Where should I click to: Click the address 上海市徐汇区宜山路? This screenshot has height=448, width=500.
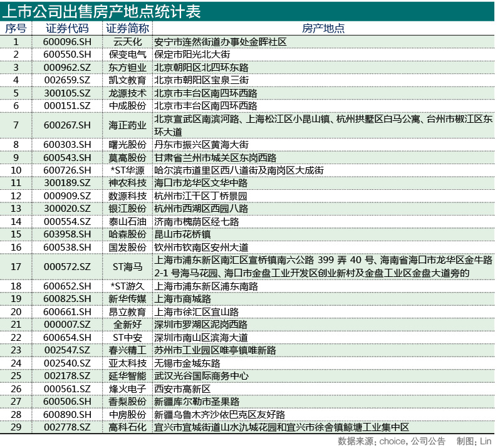[x=197, y=312]
